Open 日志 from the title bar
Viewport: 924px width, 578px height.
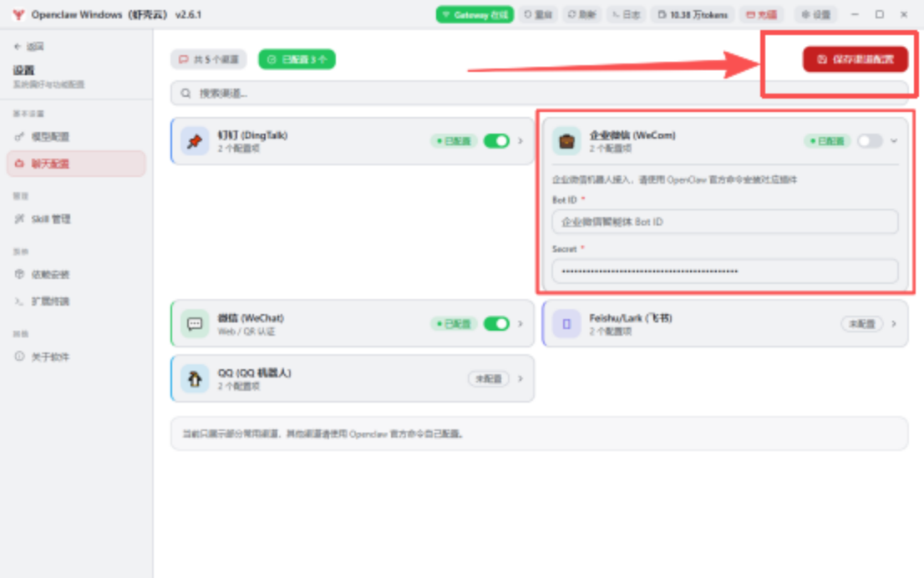(x=626, y=15)
